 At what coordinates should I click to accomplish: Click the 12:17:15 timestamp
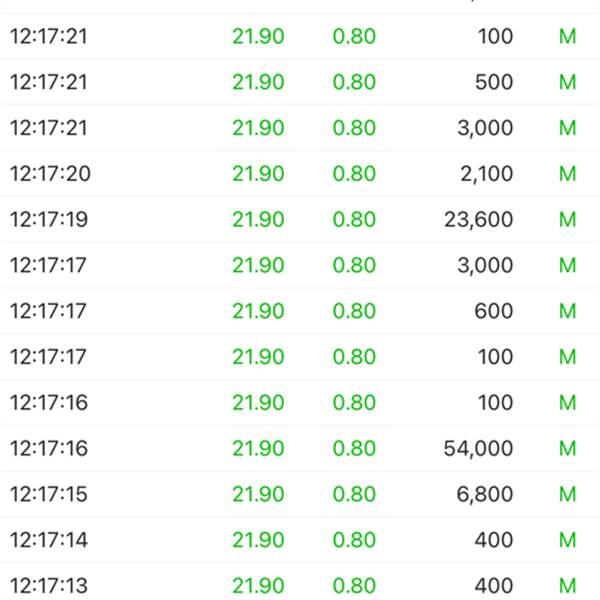pyautogui.click(x=49, y=495)
